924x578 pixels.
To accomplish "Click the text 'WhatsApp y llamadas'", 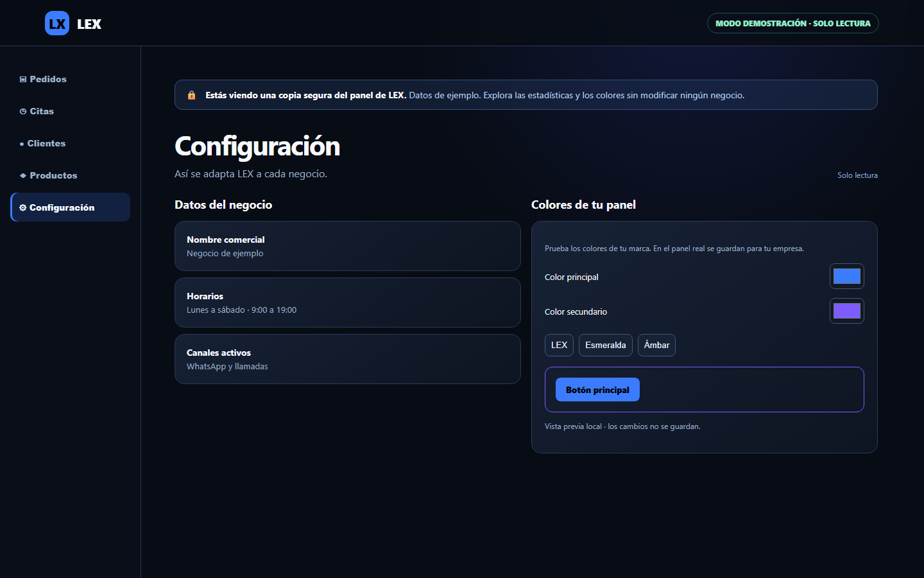I will click(227, 367).
